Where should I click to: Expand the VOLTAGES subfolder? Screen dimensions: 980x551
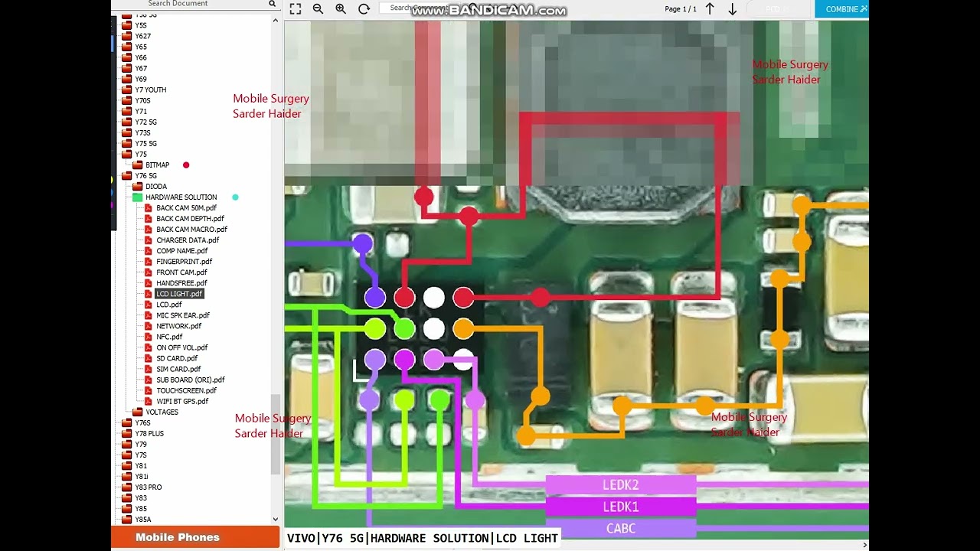(162, 411)
